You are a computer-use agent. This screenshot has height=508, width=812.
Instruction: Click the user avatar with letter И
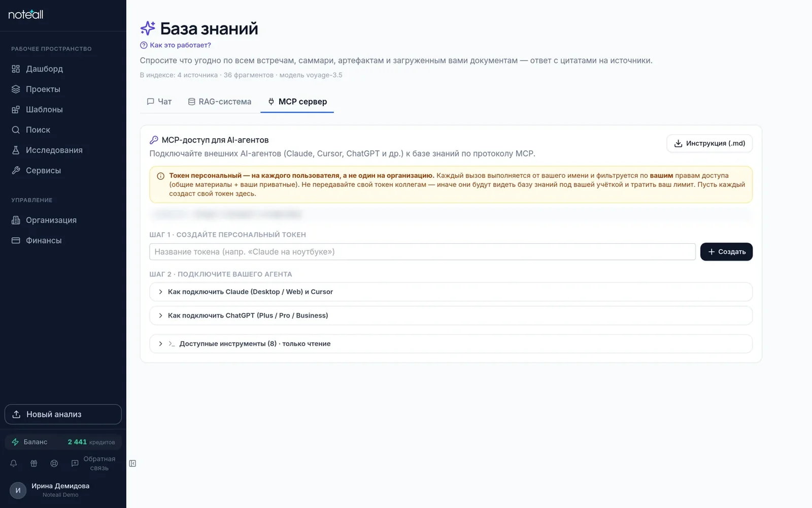pyautogui.click(x=18, y=490)
